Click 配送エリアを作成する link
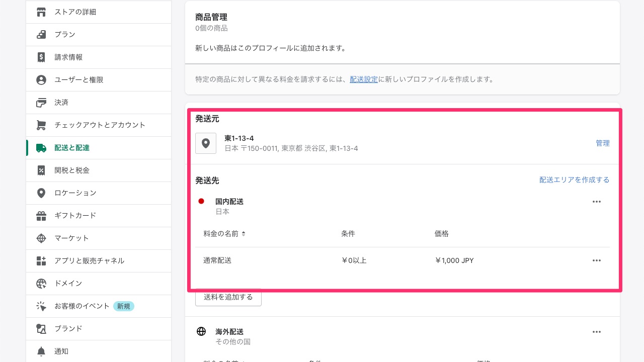 575,180
